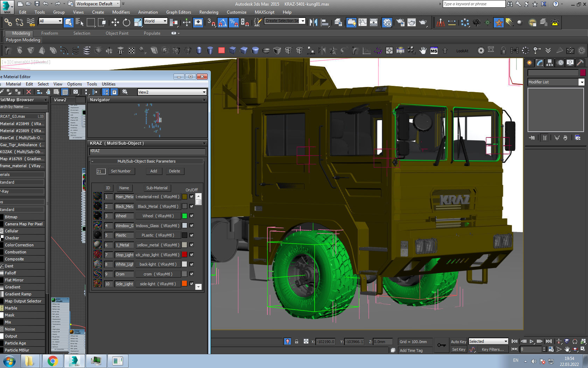Image resolution: width=588 pixels, height=368 pixels.
Task: Uncheck On/Off for Stop_Light sub-material
Action: (x=191, y=255)
